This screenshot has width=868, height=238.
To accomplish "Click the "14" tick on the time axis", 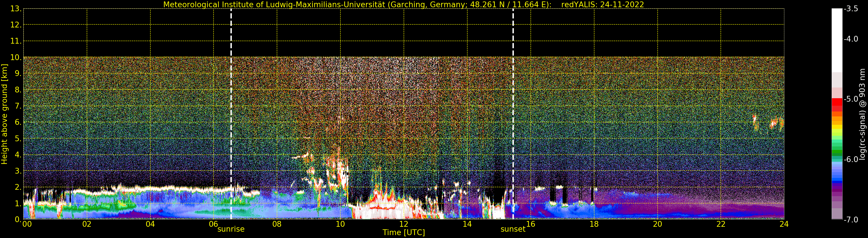I will 467,224.
